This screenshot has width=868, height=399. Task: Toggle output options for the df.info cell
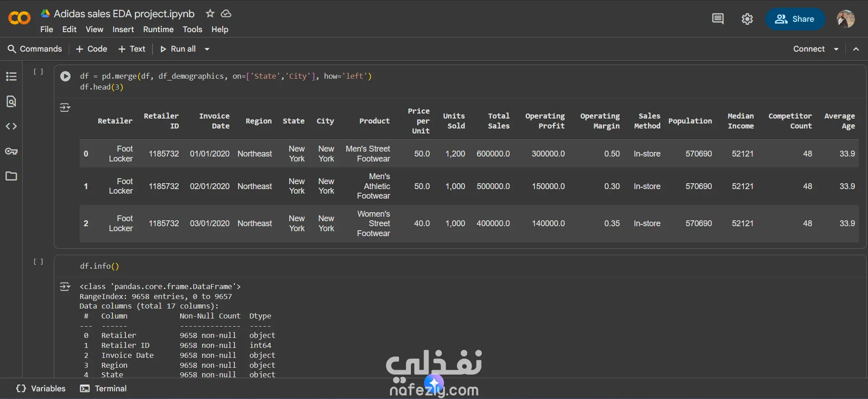click(65, 287)
